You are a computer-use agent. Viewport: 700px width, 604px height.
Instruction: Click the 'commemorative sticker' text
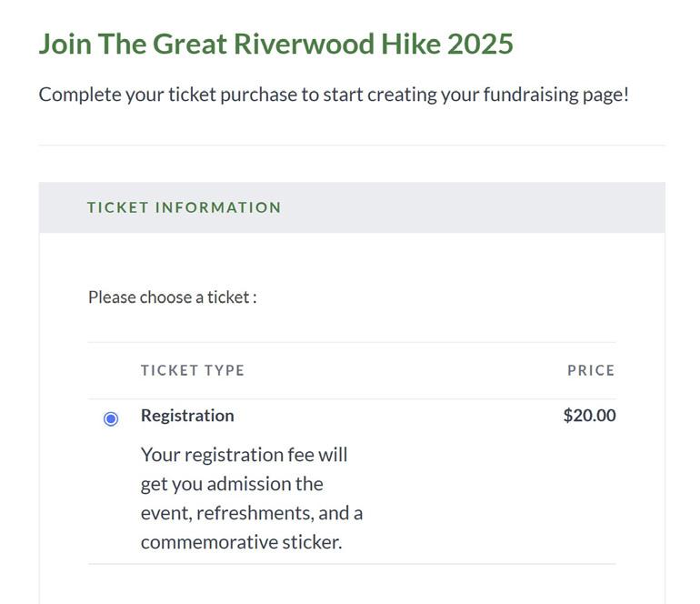click(x=241, y=542)
